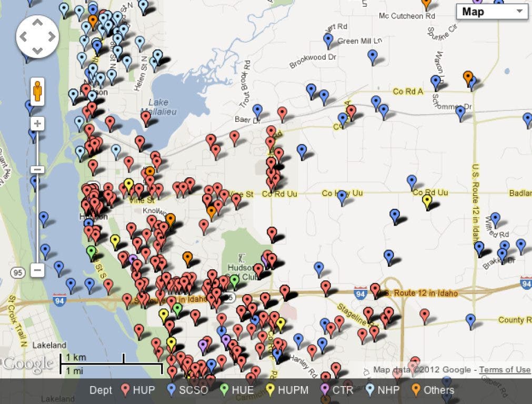
Task: Toggle NHP department in the legend
Action: click(x=383, y=390)
